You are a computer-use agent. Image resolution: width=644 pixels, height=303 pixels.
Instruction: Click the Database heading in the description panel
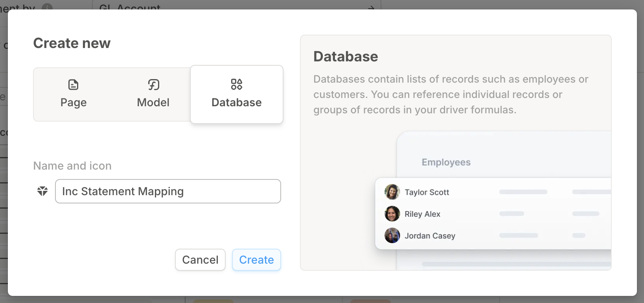(346, 56)
